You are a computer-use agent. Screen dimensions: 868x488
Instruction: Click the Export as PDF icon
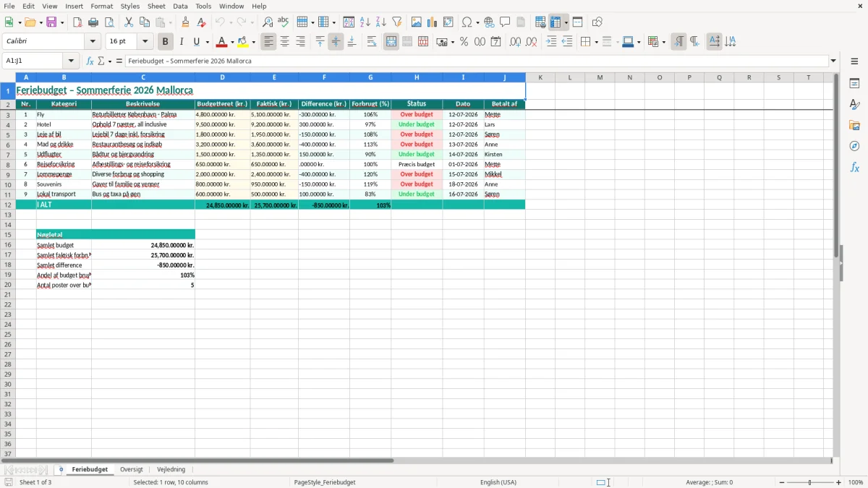[x=77, y=22]
